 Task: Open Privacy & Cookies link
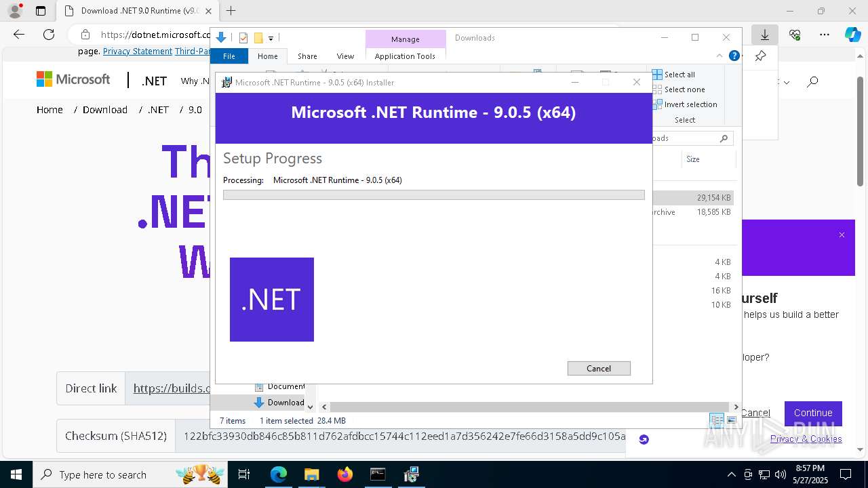click(x=806, y=439)
